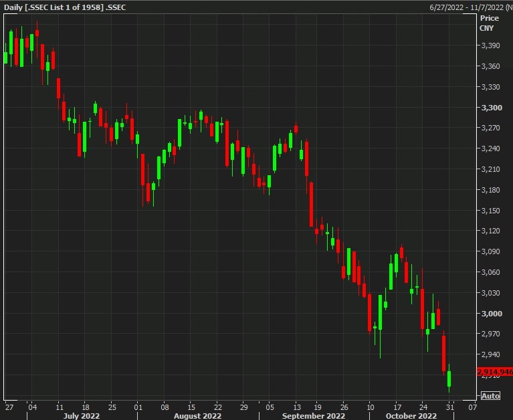Click the date label 19 on the time axis

pyautogui.click(x=317, y=407)
